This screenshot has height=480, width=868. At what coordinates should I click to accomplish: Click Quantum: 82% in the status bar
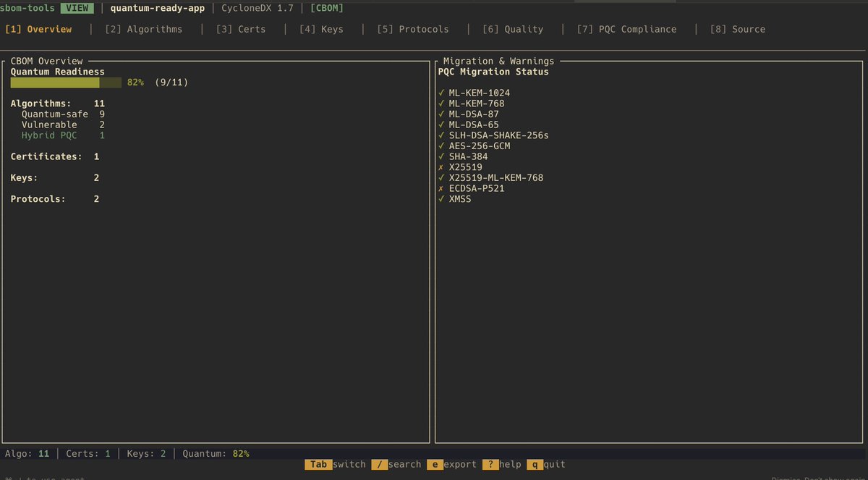(x=216, y=453)
